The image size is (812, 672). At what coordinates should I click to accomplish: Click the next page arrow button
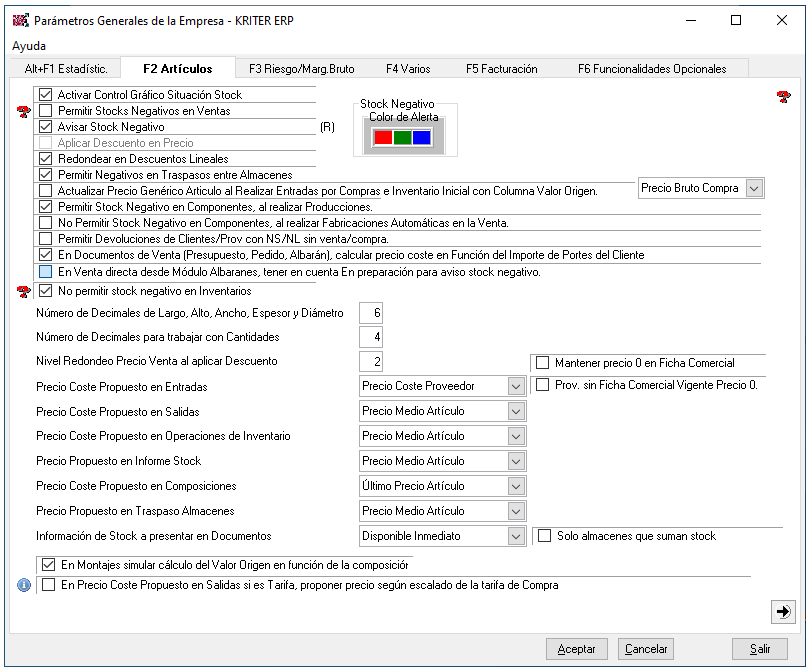click(783, 611)
